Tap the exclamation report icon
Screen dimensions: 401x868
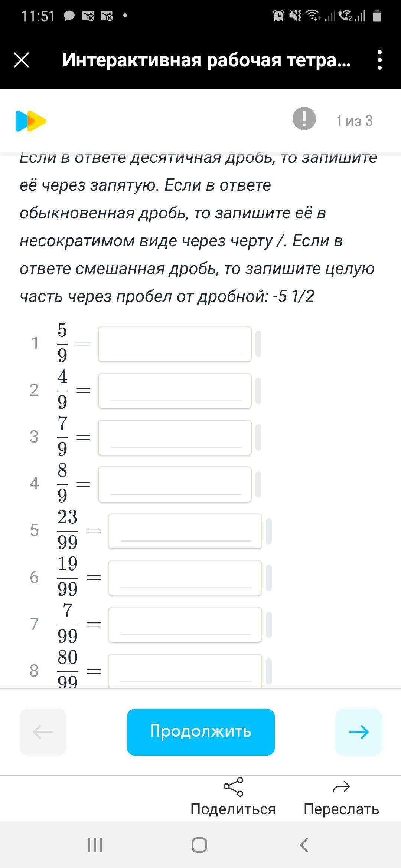pyautogui.click(x=304, y=119)
